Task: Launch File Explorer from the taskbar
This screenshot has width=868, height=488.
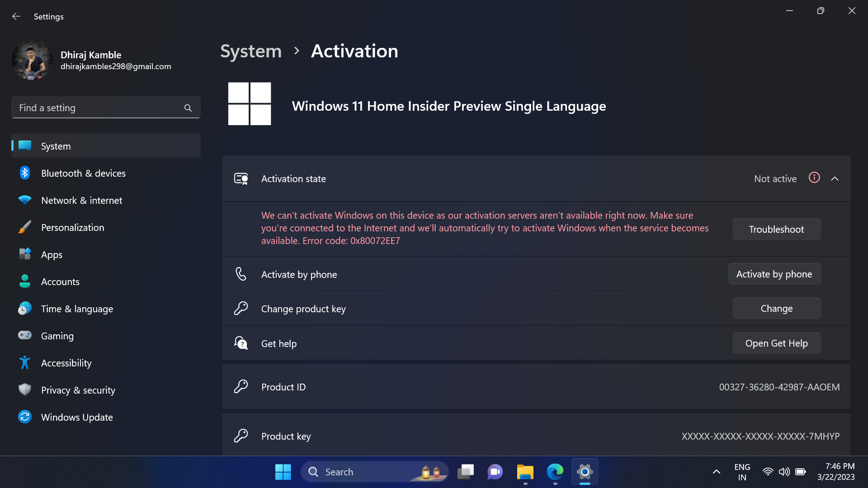Action: 525,472
